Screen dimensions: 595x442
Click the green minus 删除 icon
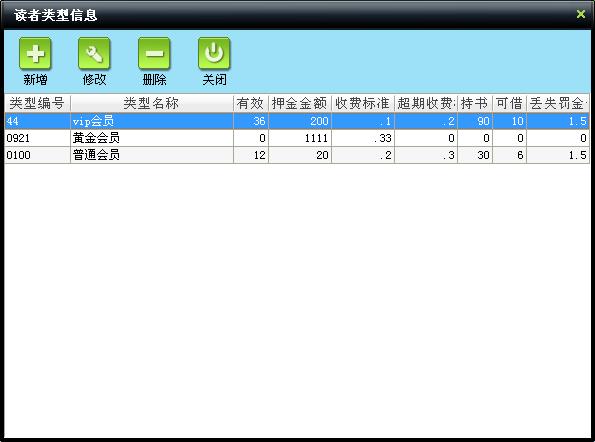click(x=154, y=53)
